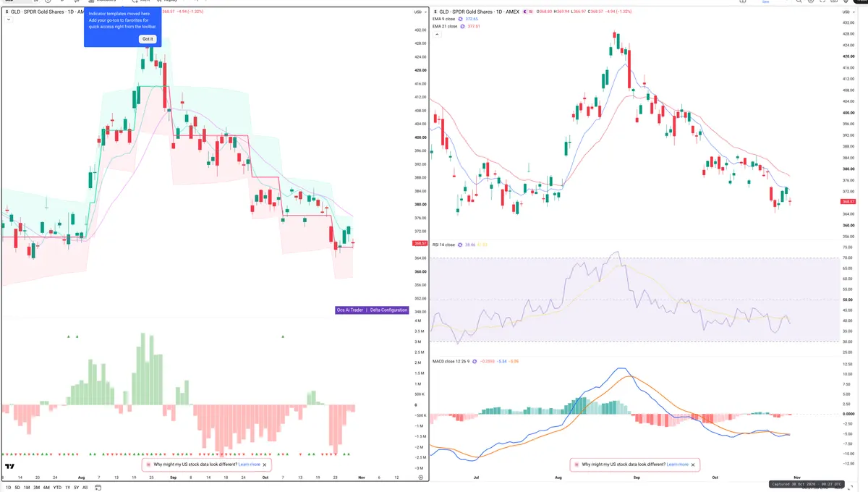Switch to the 5Y time range

tap(76, 488)
